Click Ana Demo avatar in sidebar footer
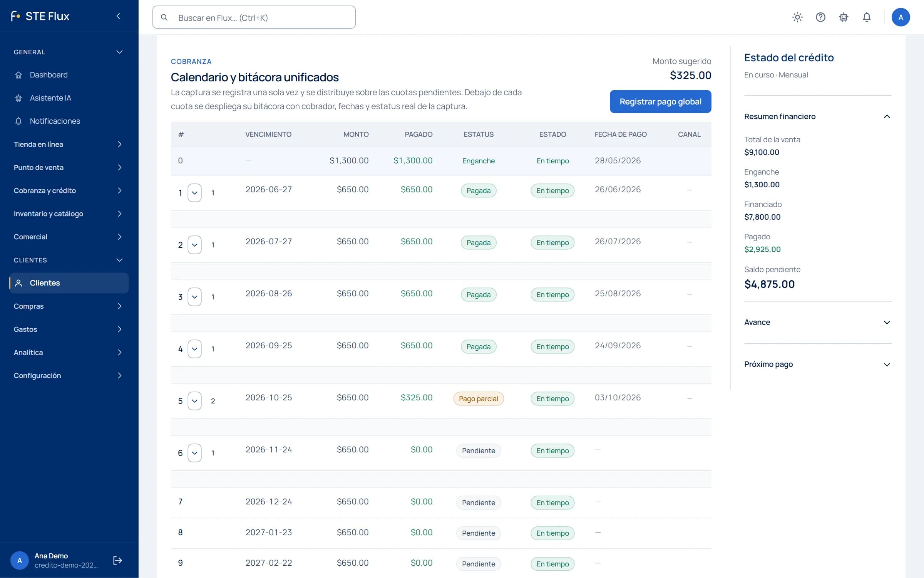The height and width of the screenshot is (578, 924). click(x=20, y=560)
